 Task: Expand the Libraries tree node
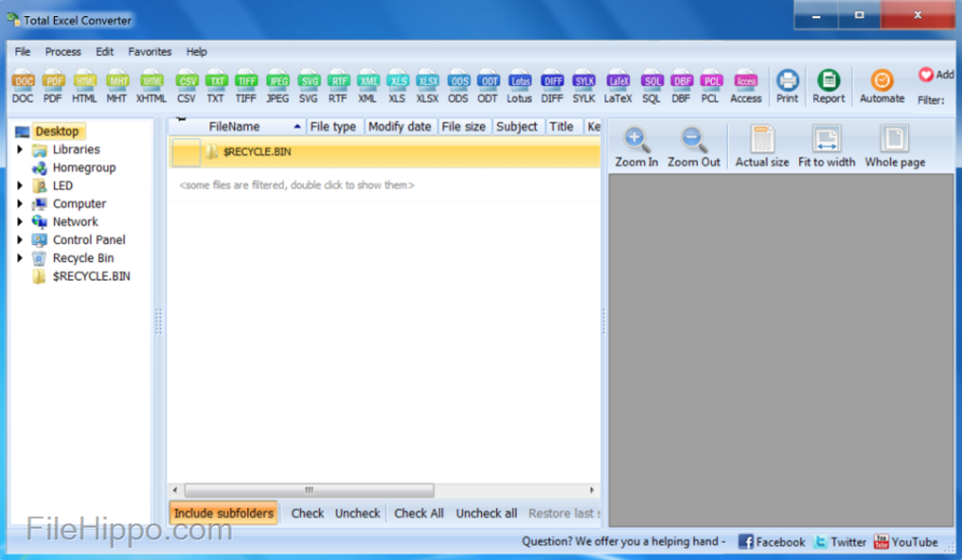coord(20,150)
